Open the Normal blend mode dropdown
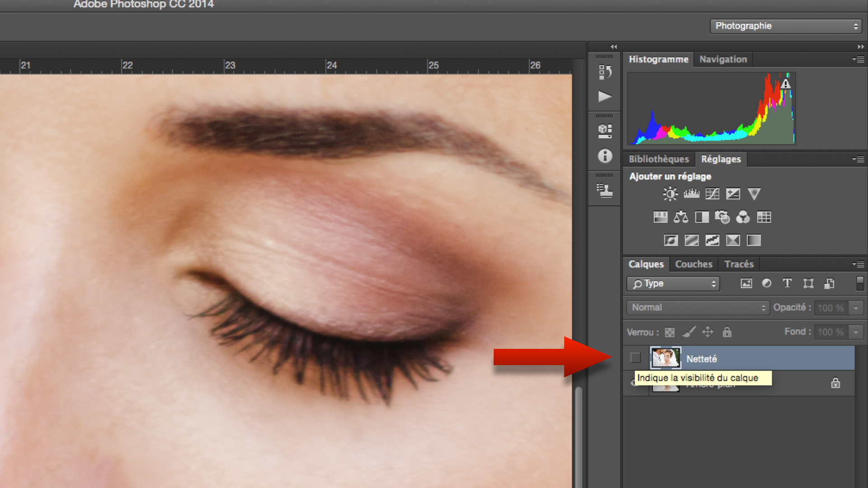This screenshot has height=488, width=868. pos(698,308)
